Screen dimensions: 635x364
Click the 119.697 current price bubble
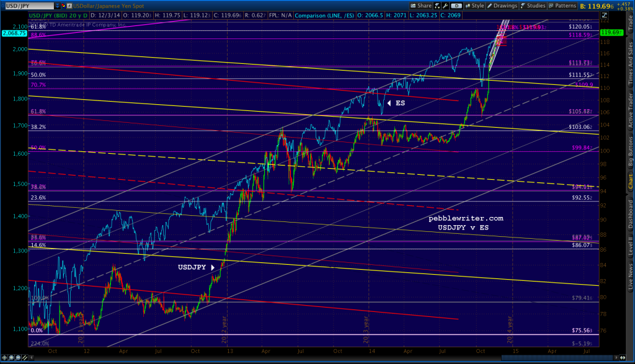click(611, 32)
